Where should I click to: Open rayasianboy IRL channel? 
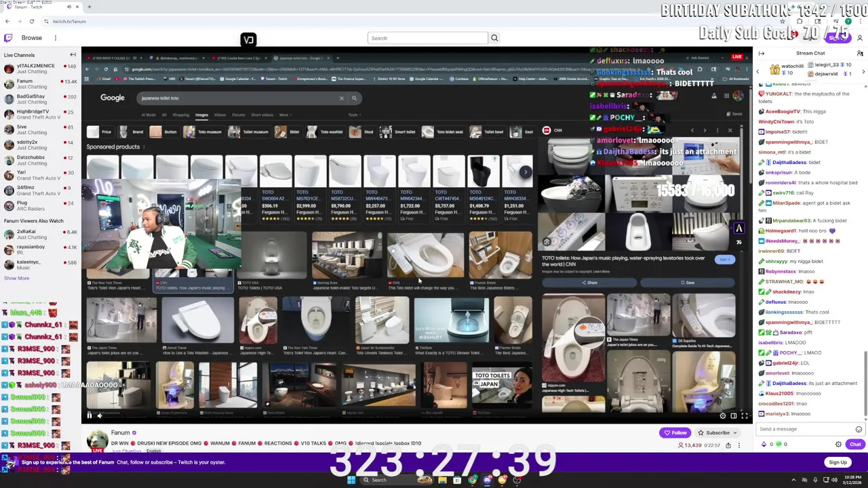[x=39, y=249]
